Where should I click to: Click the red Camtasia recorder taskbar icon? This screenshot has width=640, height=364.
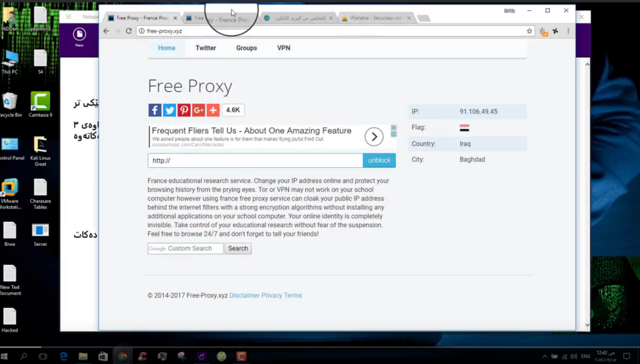[241, 357]
